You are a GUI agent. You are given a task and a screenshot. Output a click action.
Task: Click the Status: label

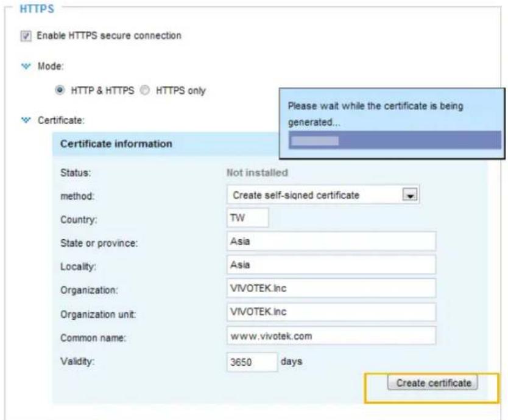point(76,173)
